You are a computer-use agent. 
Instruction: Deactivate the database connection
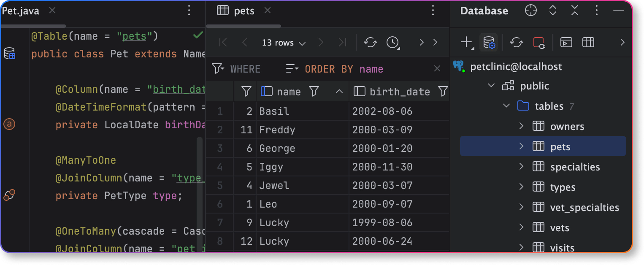pyautogui.click(x=539, y=42)
